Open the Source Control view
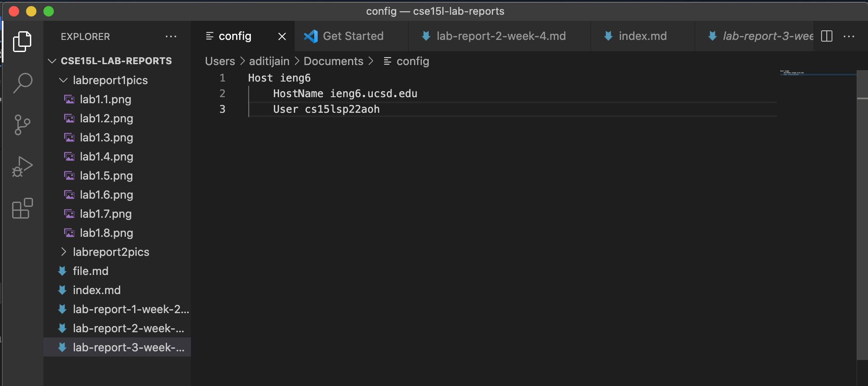The height and width of the screenshot is (386, 868). tap(22, 125)
